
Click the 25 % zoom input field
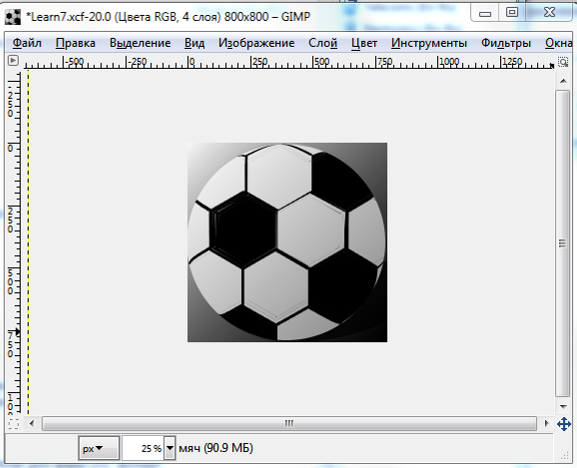(x=144, y=448)
